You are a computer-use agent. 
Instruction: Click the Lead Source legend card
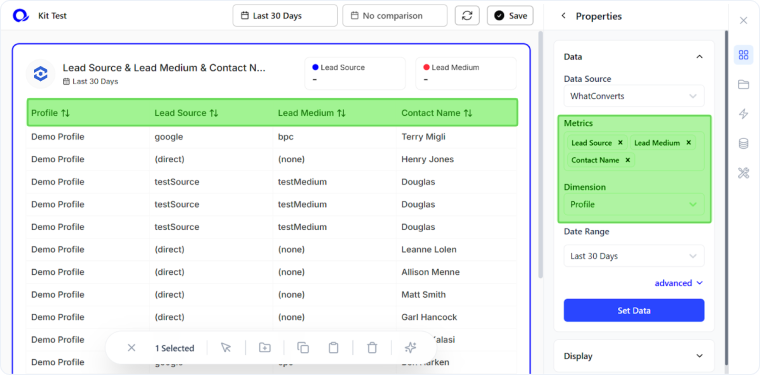(355, 74)
